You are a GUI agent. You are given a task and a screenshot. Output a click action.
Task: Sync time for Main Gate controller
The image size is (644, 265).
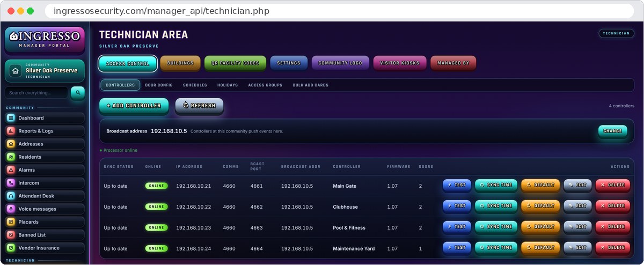tap(496, 185)
